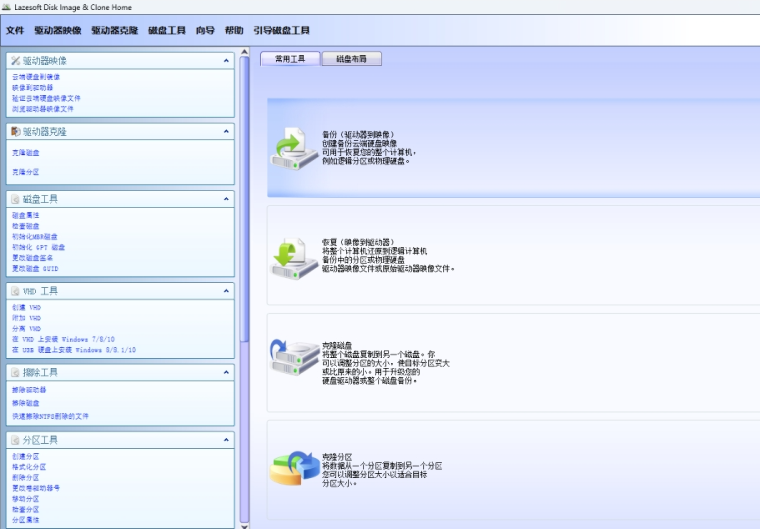Click second link under 驱动器映像 panel

point(32,87)
